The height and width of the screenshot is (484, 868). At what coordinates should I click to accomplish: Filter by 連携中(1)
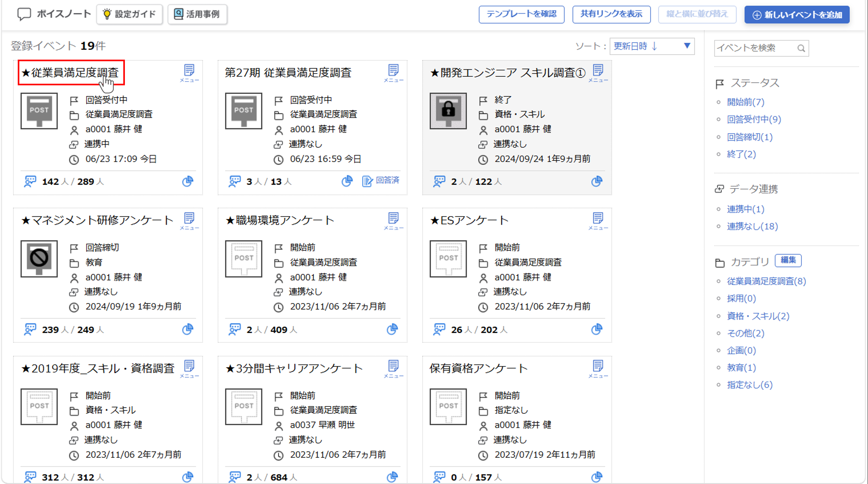(x=745, y=209)
